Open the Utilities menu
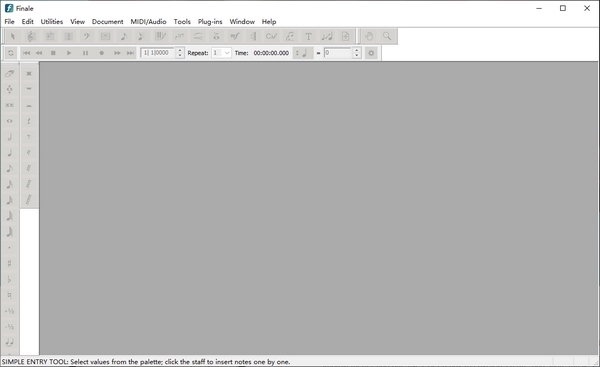The height and width of the screenshot is (367, 600). pos(52,22)
